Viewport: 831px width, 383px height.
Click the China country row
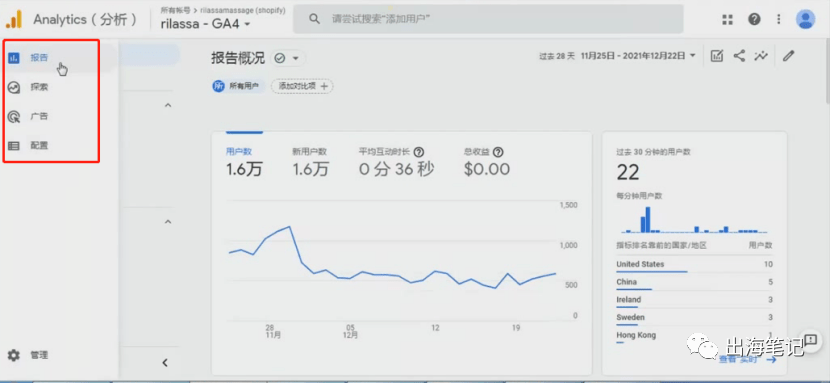pos(694,284)
